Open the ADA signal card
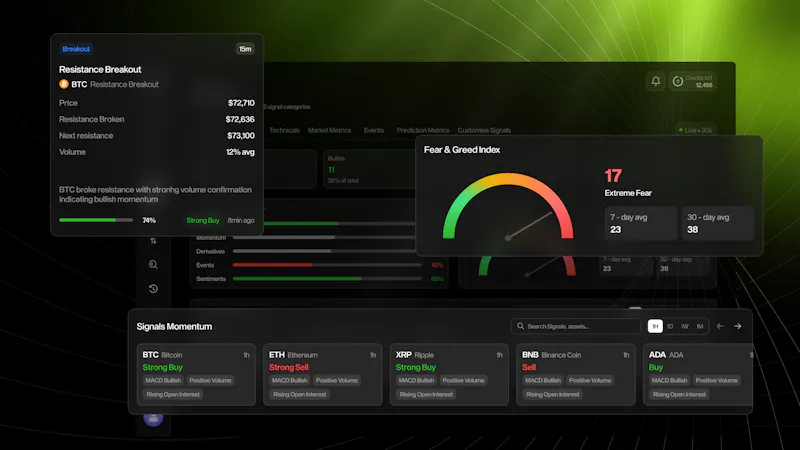The height and width of the screenshot is (450, 800). point(698,374)
